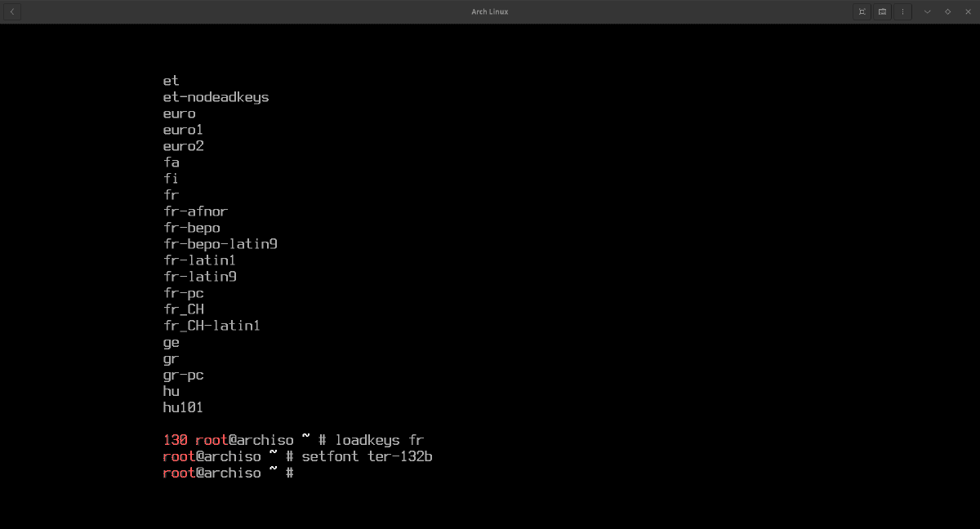Click the 'setfont ter-132b' command text
Viewport: 980px width, 529px height.
pos(367,456)
